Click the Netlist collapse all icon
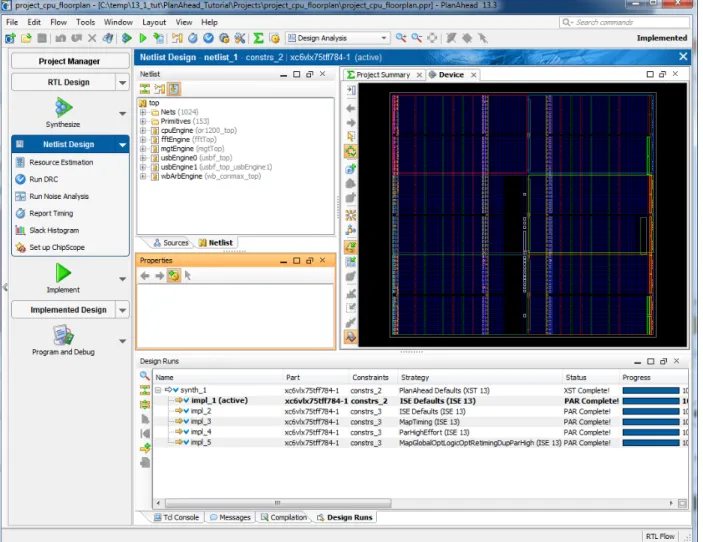 (x=145, y=89)
